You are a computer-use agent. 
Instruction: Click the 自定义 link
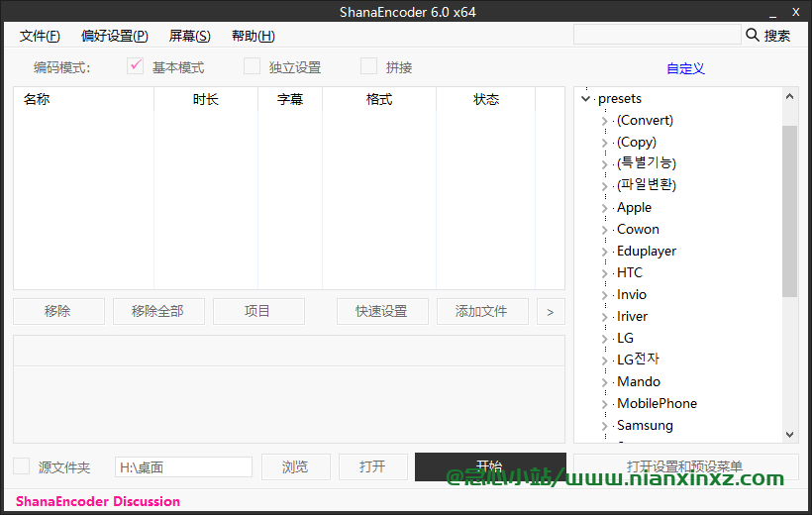(685, 68)
